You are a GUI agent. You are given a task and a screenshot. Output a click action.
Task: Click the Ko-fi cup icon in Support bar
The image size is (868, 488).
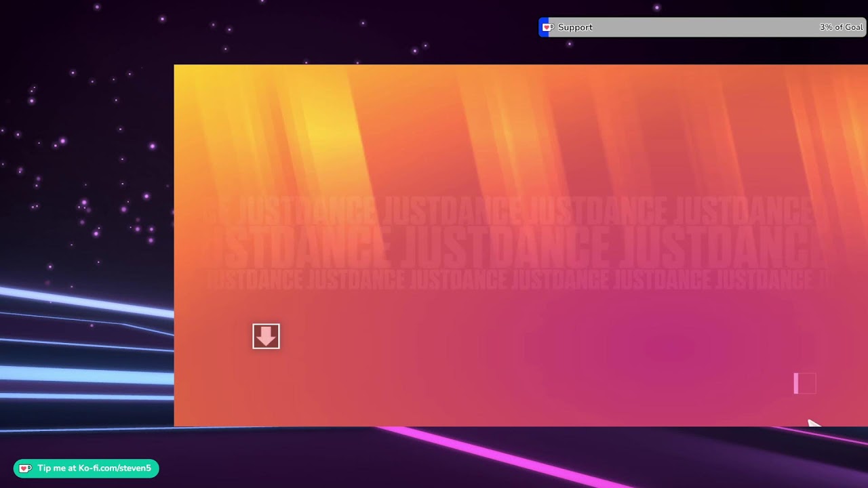click(548, 27)
